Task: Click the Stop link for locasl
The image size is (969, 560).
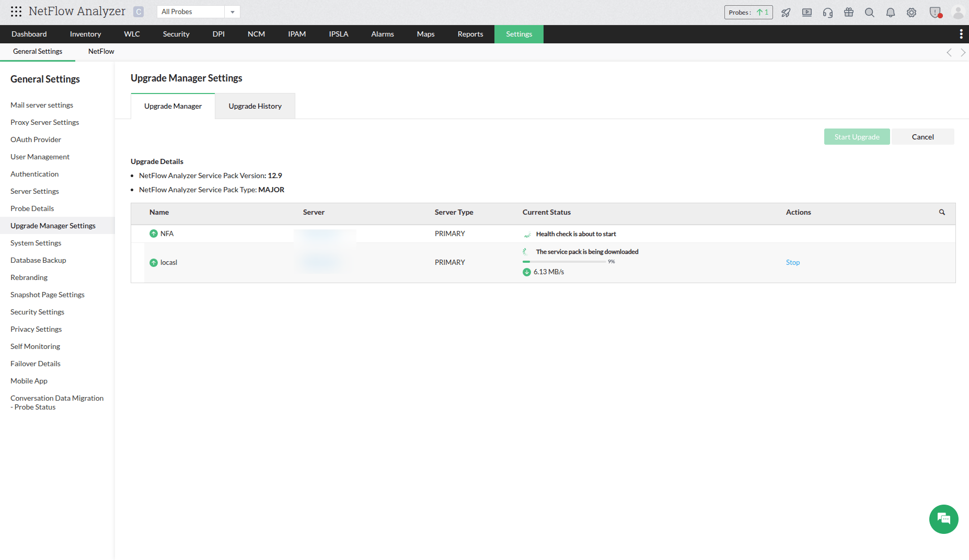Action: (793, 262)
